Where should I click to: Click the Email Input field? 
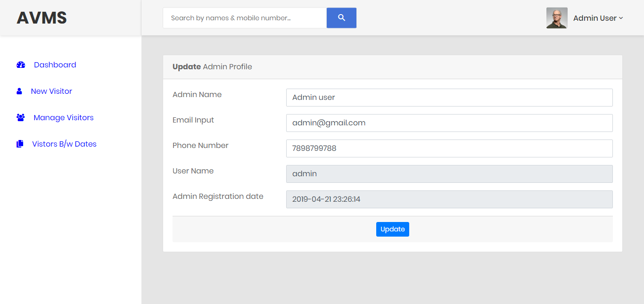(449, 123)
